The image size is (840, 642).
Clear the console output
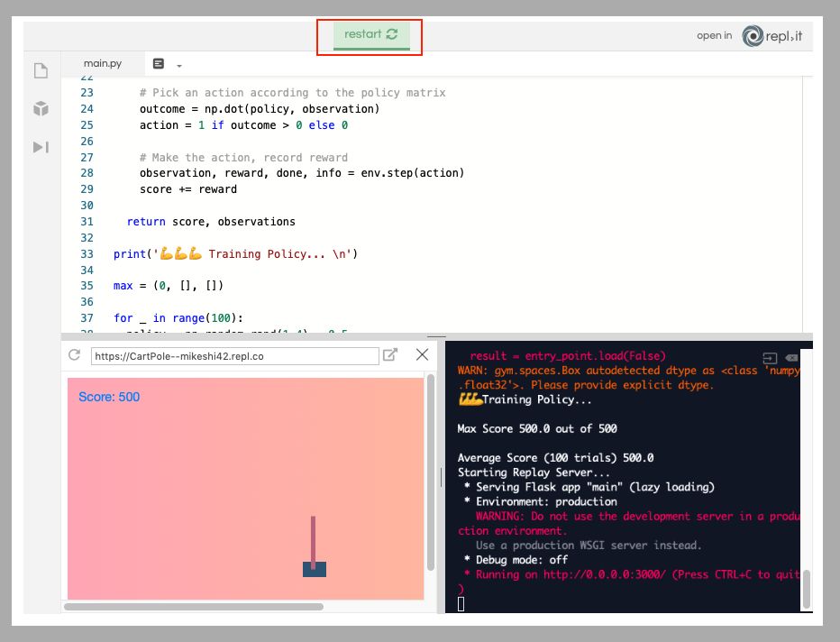pos(790,358)
